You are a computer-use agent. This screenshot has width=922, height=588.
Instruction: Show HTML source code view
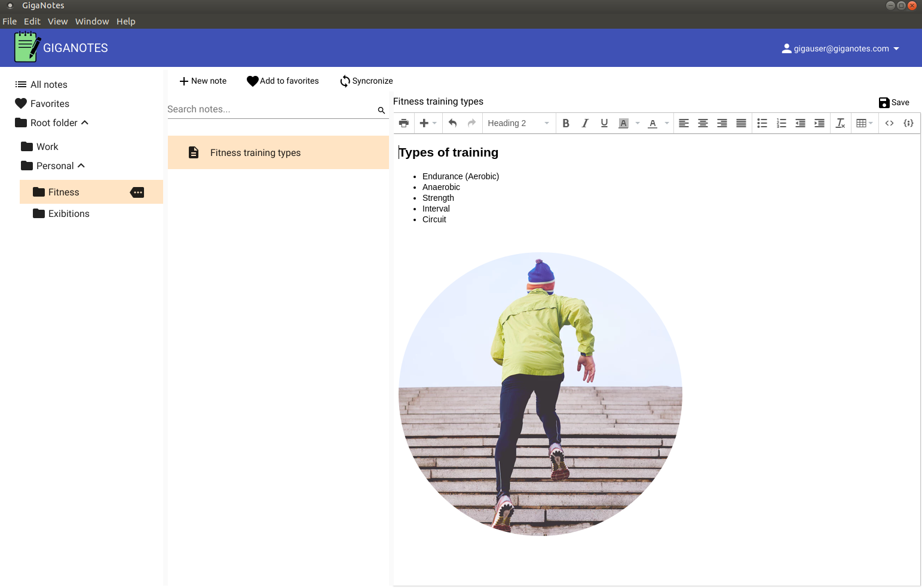click(x=890, y=123)
